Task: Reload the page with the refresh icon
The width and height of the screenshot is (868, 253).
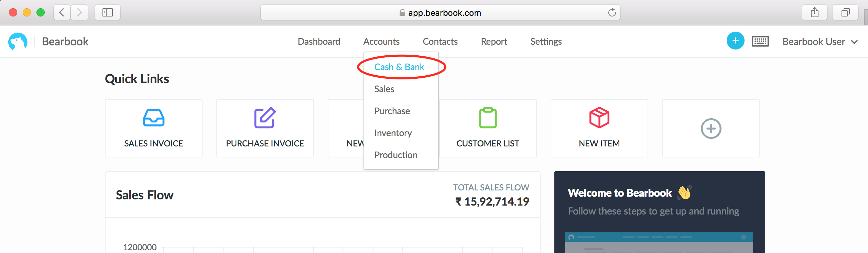Action: click(x=612, y=13)
